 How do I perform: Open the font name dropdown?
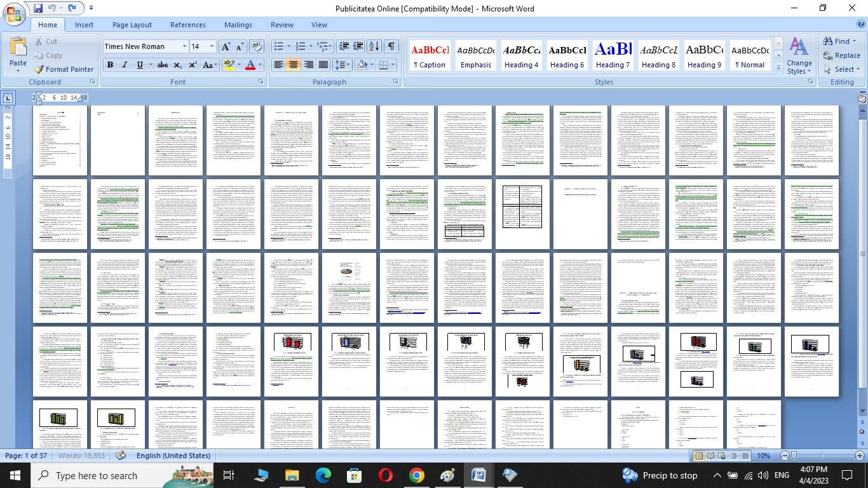pyautogui.click(x=184, y=46)
